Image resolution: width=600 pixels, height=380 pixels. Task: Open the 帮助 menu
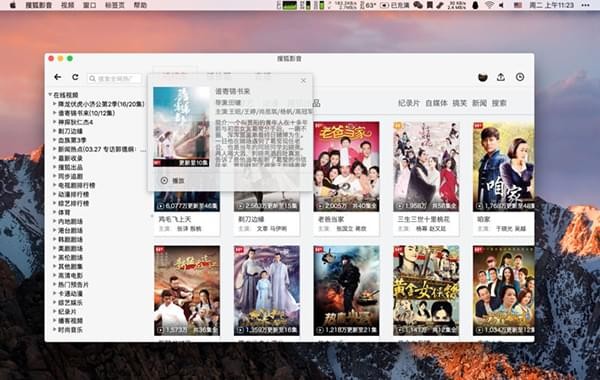(x=140, y=5)
